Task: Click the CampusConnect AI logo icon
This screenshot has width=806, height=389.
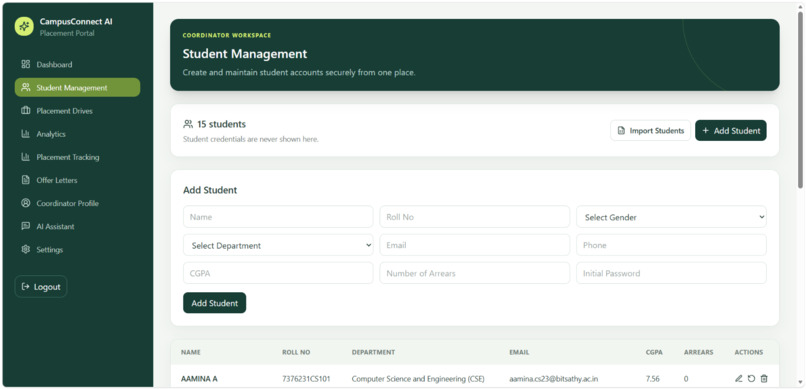Action: click(24, 26)
